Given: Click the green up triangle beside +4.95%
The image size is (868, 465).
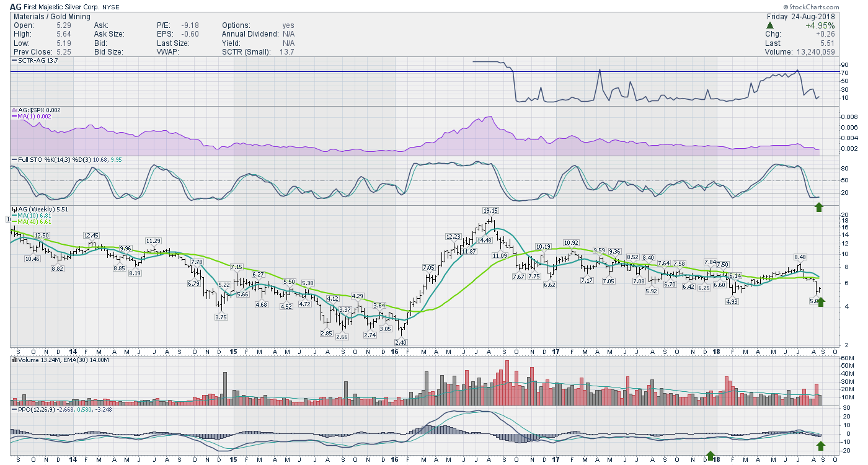Looking at the screenshot, I should point(769,25).
